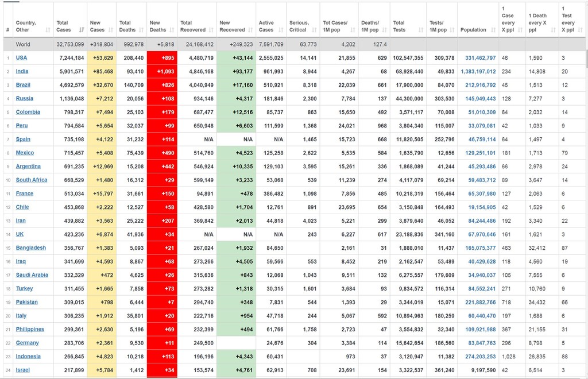Open Indonesia population link 274,203,253

click(x=481, y=357)
